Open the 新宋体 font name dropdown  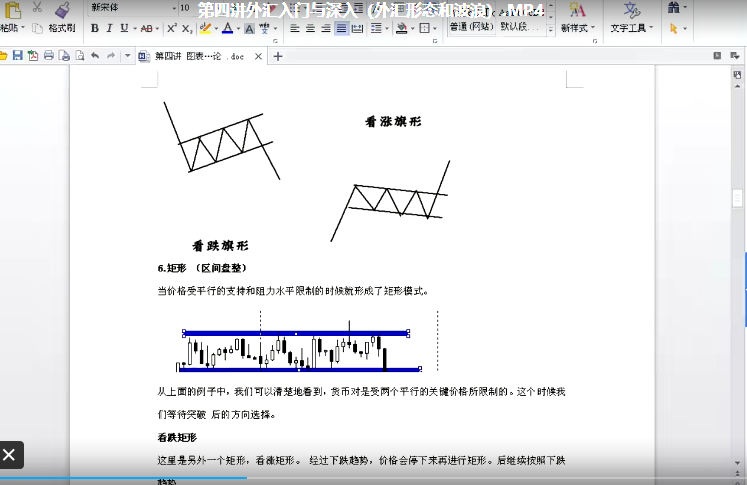click(174, 8)
